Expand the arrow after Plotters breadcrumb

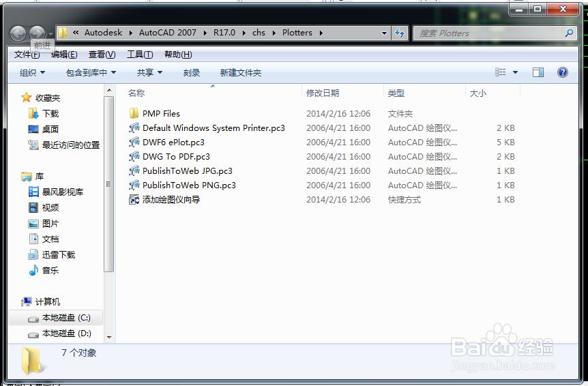[x=321, y=33]
